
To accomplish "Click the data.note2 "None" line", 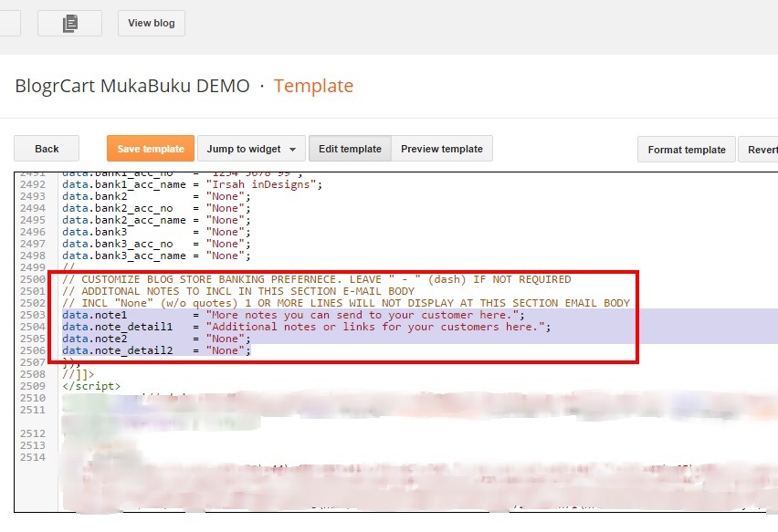I will 156,339.
